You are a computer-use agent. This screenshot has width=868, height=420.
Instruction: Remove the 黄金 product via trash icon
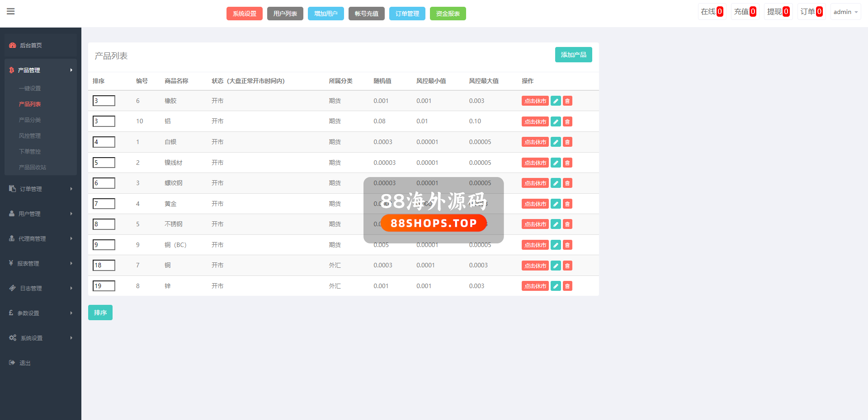(x=567, y=204)
